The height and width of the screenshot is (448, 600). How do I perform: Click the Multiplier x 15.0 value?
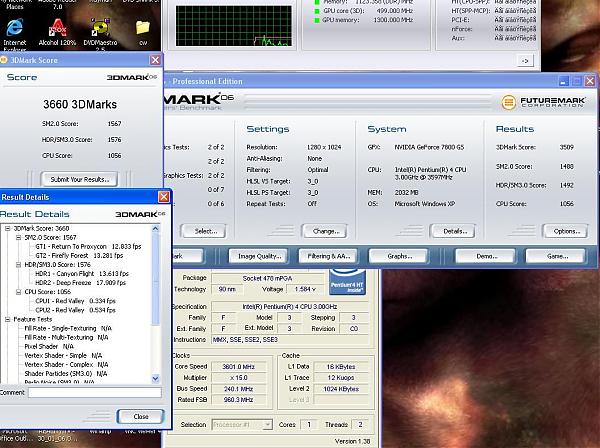(238, 378)
